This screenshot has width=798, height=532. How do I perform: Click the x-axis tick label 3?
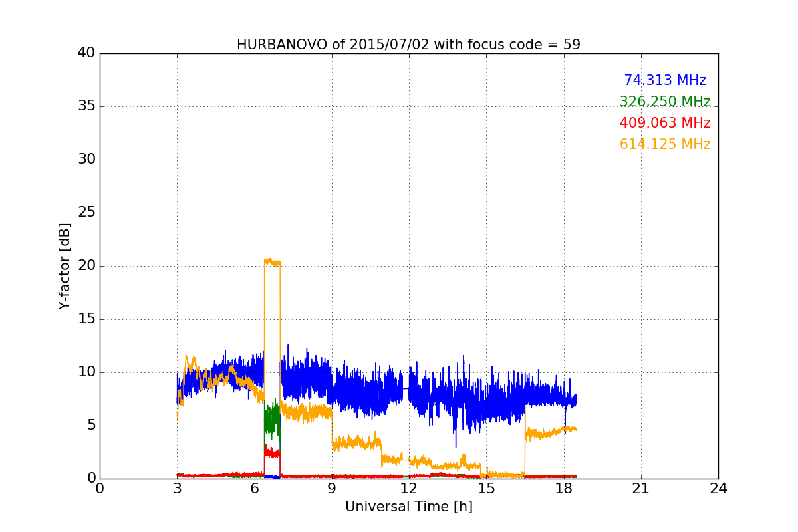(177, 489)
